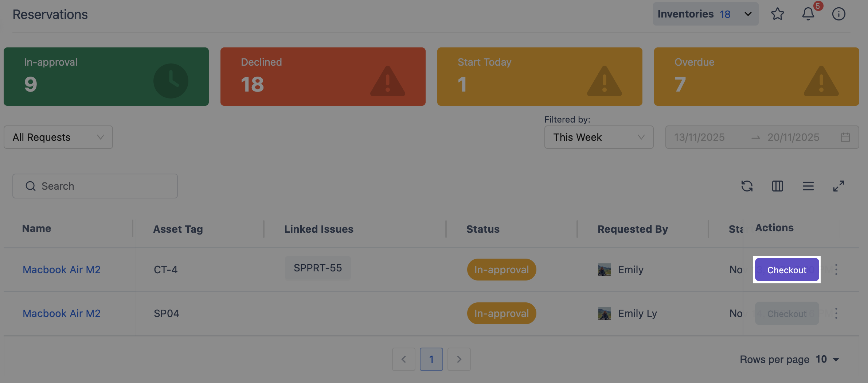Image resolution: width=868 pixels, height=383 pixels.
Task: Open the date range calendar icon
Action: [x=845, y=137]
